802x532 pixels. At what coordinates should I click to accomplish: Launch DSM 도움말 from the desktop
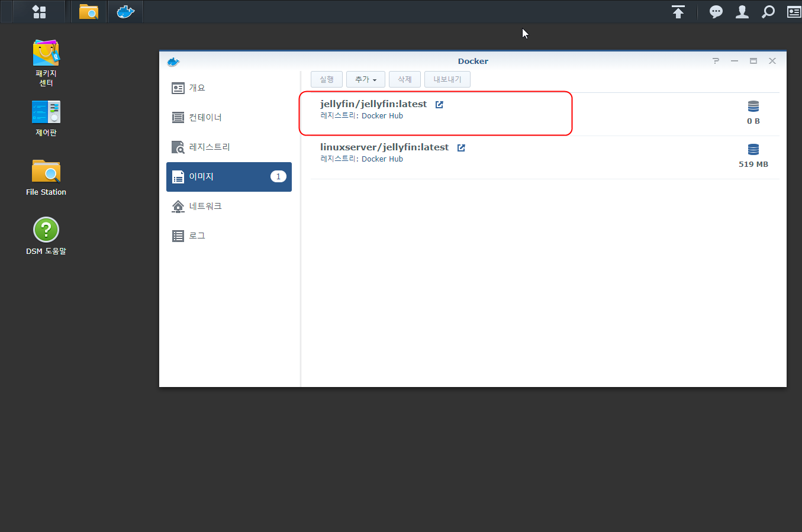(46, 230)
